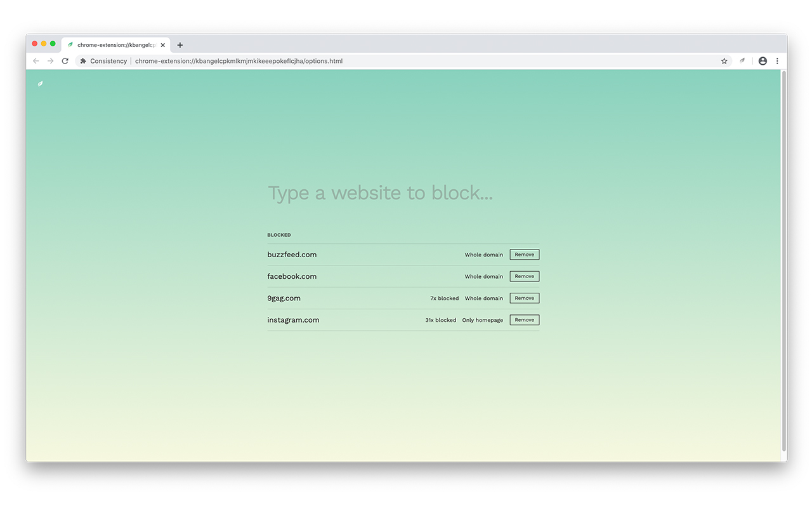Click the BLOCKED section heading
The height and width of the screenshot is (508, 812).
pos(279,235)
